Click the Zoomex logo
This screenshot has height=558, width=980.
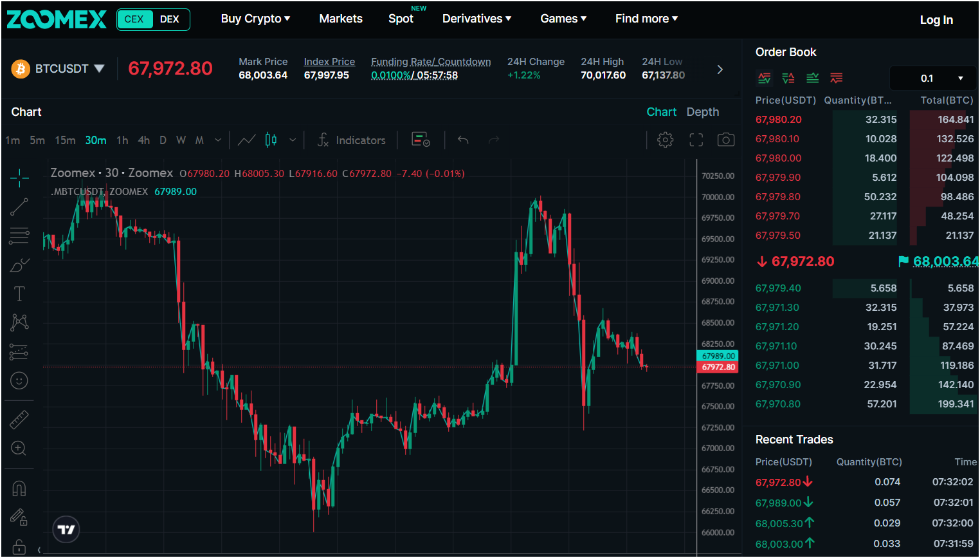point(57,19)
